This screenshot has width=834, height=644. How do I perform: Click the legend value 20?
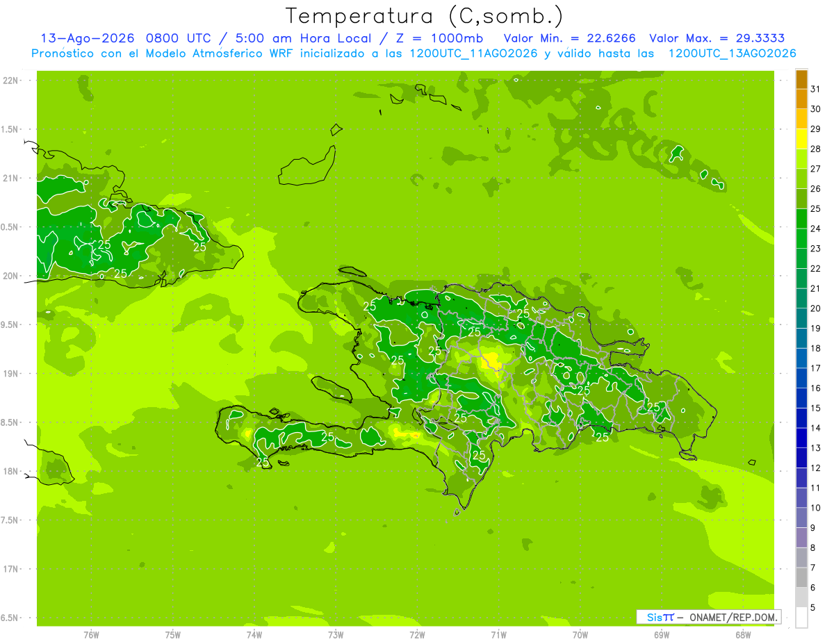click(816, 308)
